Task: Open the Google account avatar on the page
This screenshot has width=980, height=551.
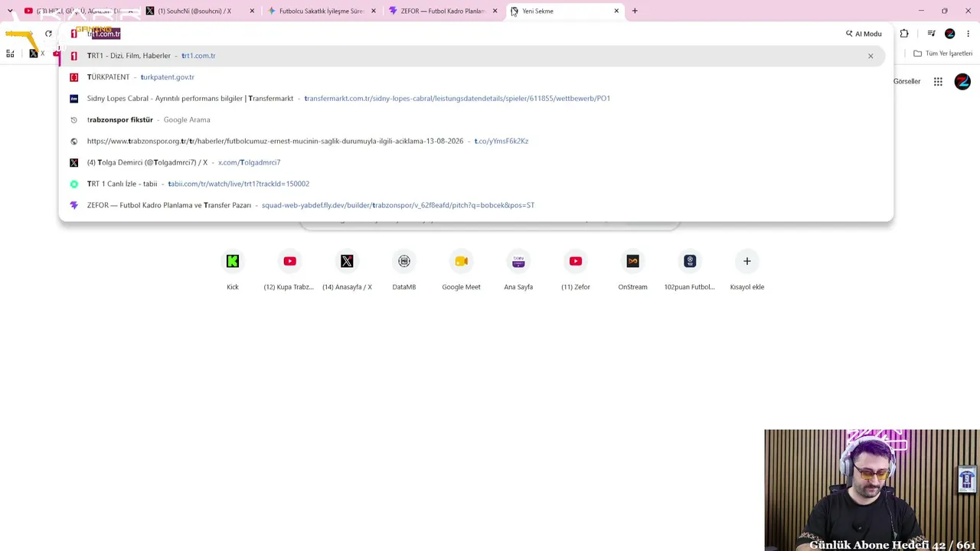Action: tap(962, 82)
